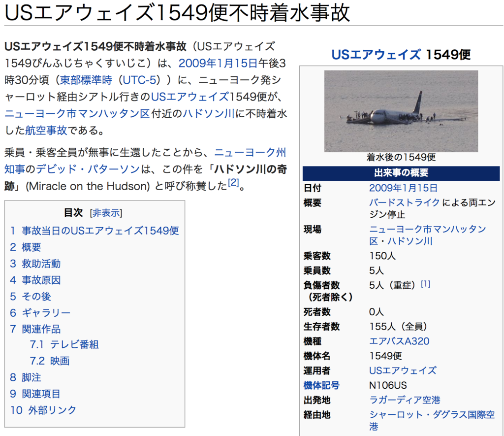
Task: Go to section 3 救助活動
Action: point(35,264)
